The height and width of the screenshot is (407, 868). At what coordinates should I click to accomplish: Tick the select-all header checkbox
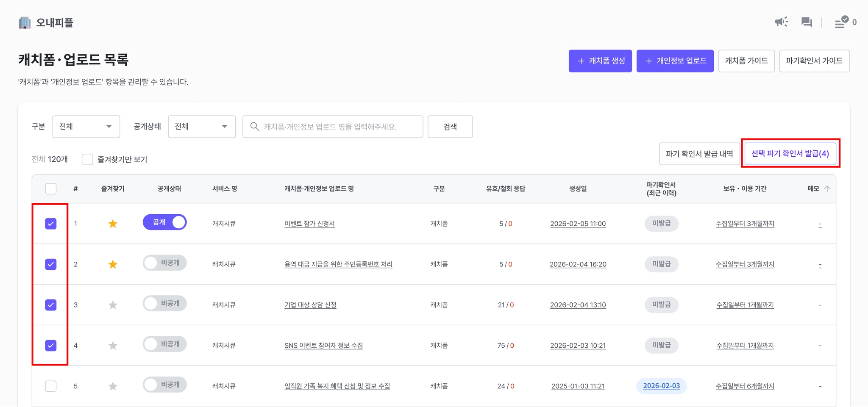(x=51, y=188)
